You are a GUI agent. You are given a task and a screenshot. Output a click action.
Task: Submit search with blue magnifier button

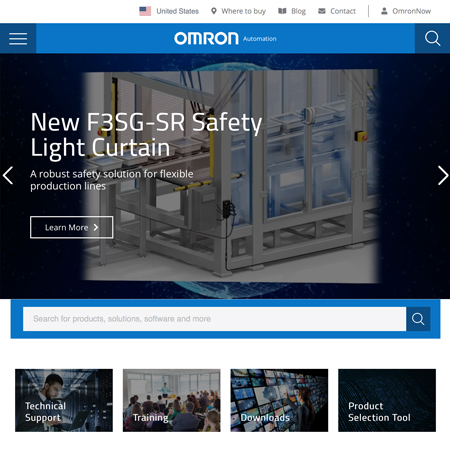click(x=418, y=319)
